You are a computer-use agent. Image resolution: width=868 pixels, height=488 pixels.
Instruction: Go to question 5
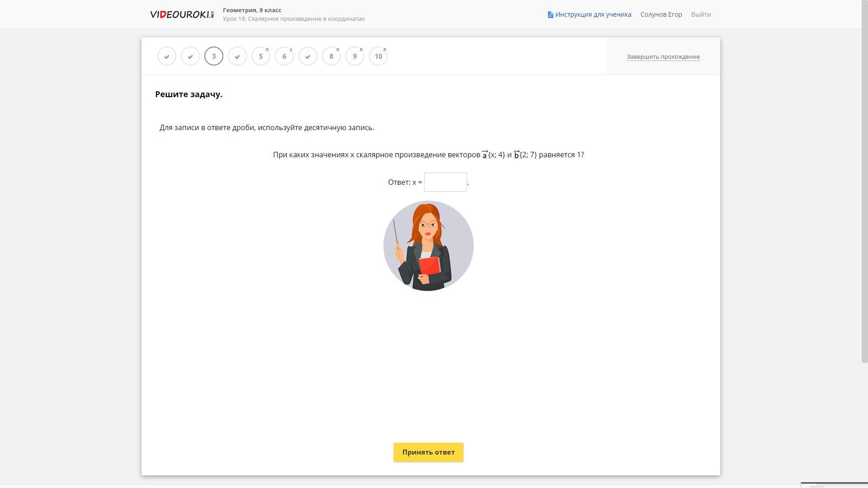(x=261, y=56)
